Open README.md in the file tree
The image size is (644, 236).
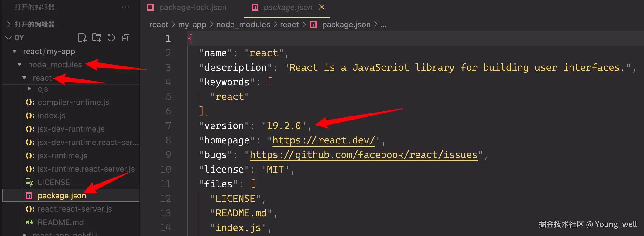(60, 222)
